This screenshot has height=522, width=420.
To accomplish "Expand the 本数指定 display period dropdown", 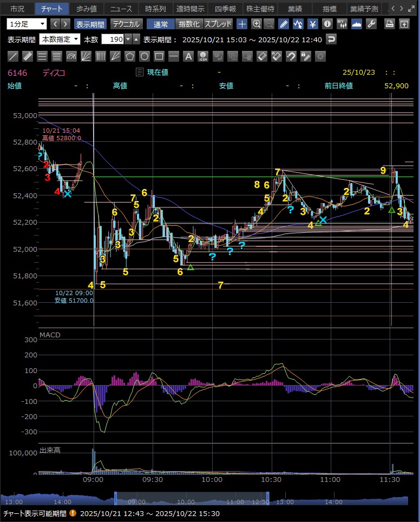I will coord(60,40).
